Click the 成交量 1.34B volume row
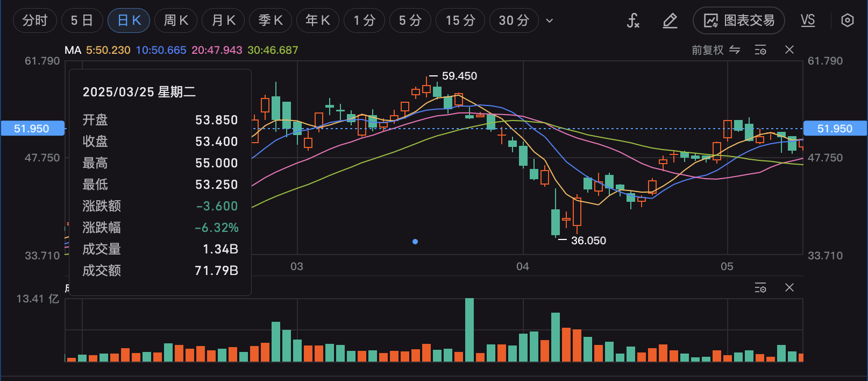The width and height of the screenshot is (868, 381). tap(160, 249)
